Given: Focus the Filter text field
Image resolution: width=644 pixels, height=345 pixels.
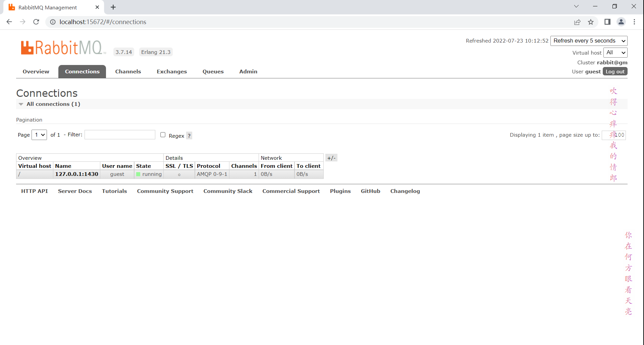Looking at the screenshot, I should point(120,135).
